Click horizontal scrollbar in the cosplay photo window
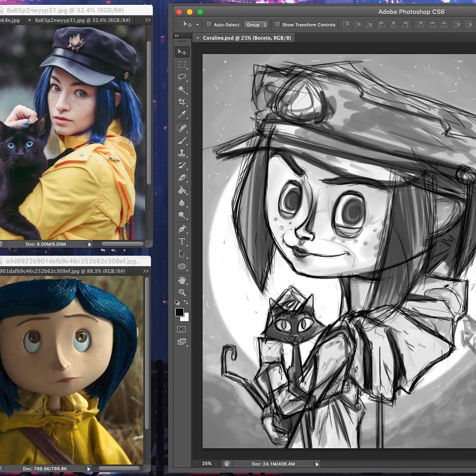Image resolution: width=476 pixels, height=476 pixels. pos(122,244)
